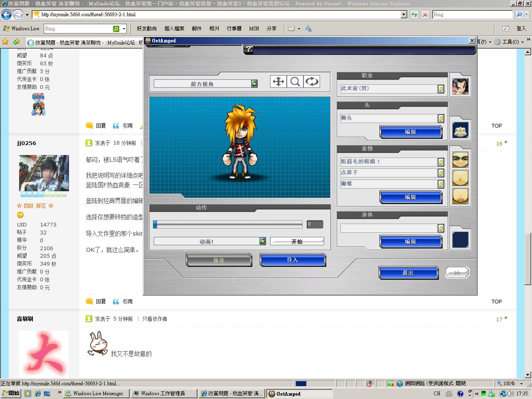Click 只看该作者 link in 喜刷刷's post
The width and height of the screenshot is (532, 399).
(155, 319)
